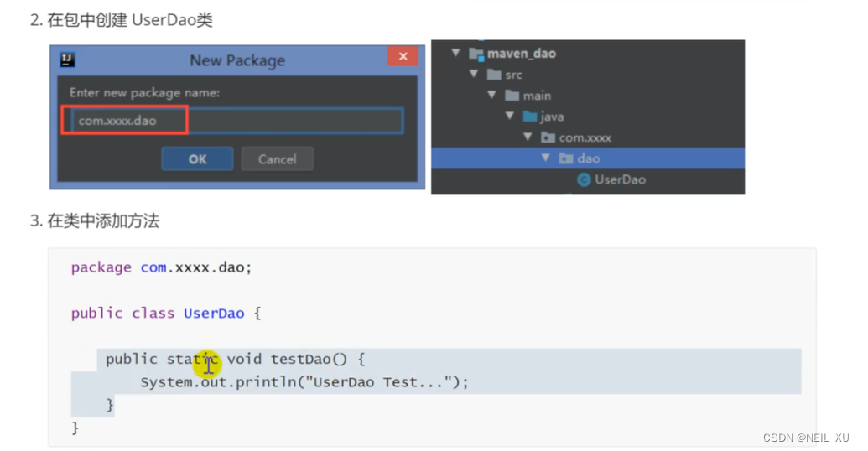This screenshot has width=868, height=451.
Task: Collapse the java folder arrow
Action: [x=510, y=117]
